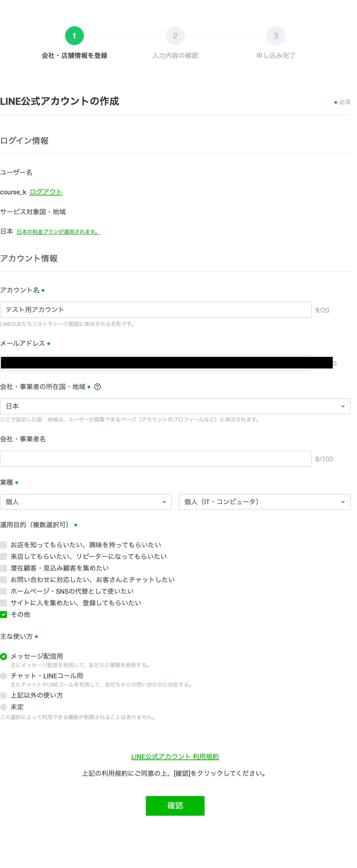The width and height of the screenshot is (357, 868).
Task: Click the green 確認 button
Action: [x=175, y=806]
